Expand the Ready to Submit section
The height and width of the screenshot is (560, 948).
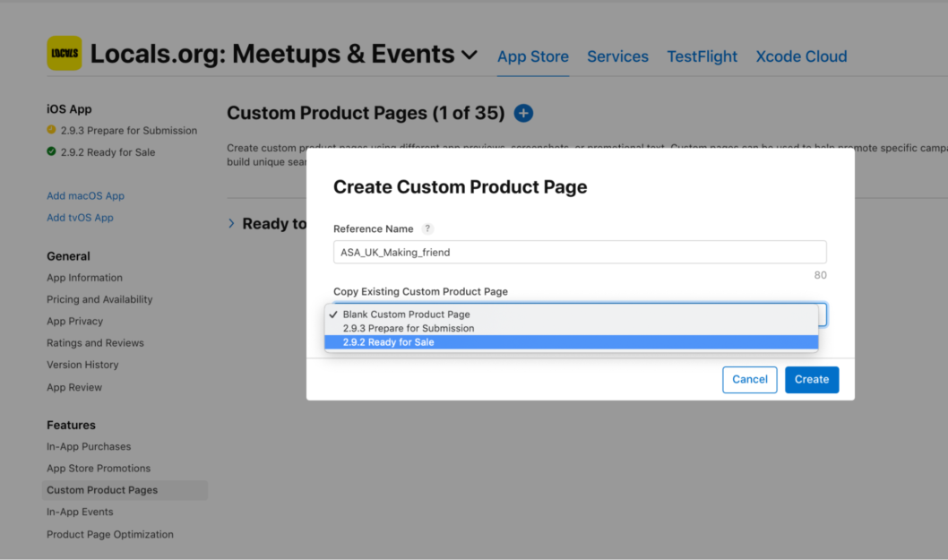(232, 223)
